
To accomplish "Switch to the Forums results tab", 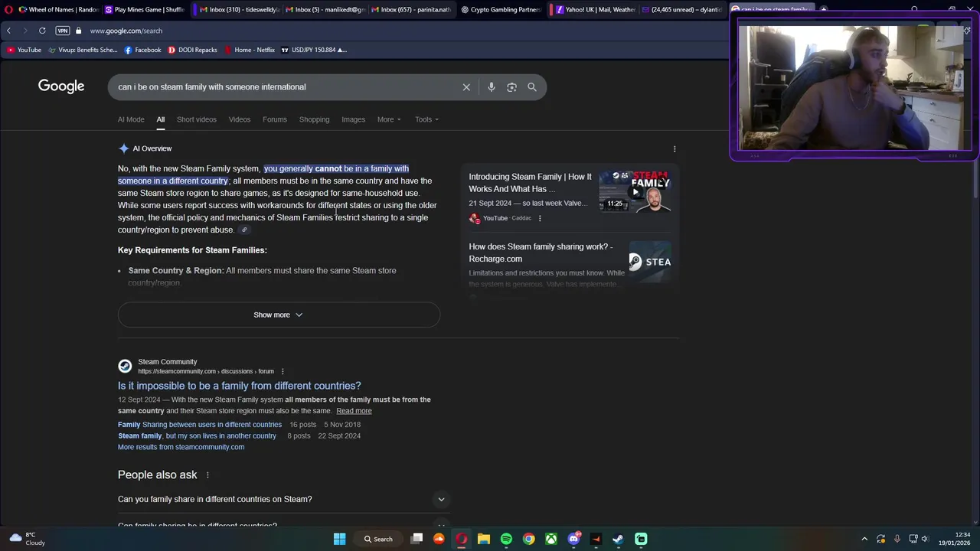I will pos(275,119).
